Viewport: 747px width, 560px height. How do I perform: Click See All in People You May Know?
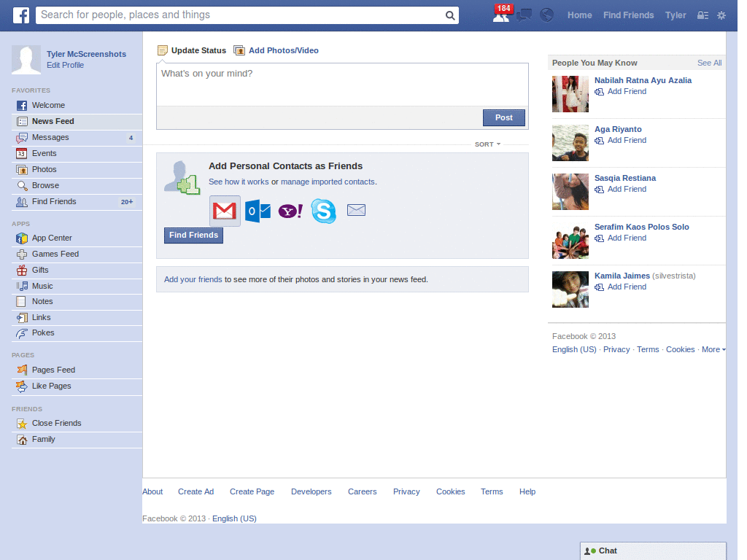709,63
